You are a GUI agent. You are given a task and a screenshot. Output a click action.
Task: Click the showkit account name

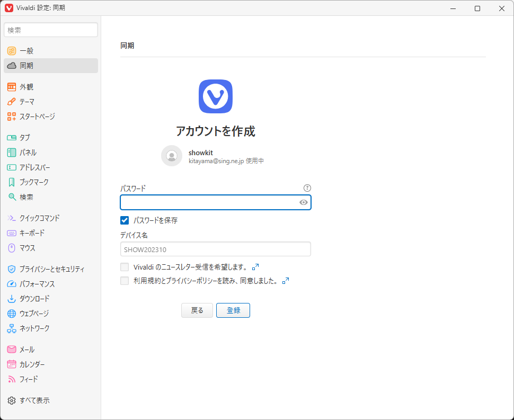(201, 153)
